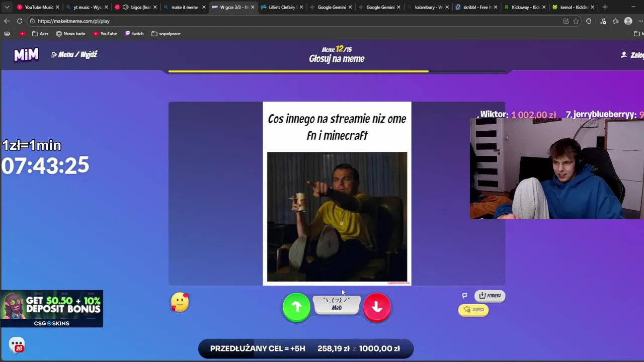Upvote the meme with green arrow

click(296, 307)
